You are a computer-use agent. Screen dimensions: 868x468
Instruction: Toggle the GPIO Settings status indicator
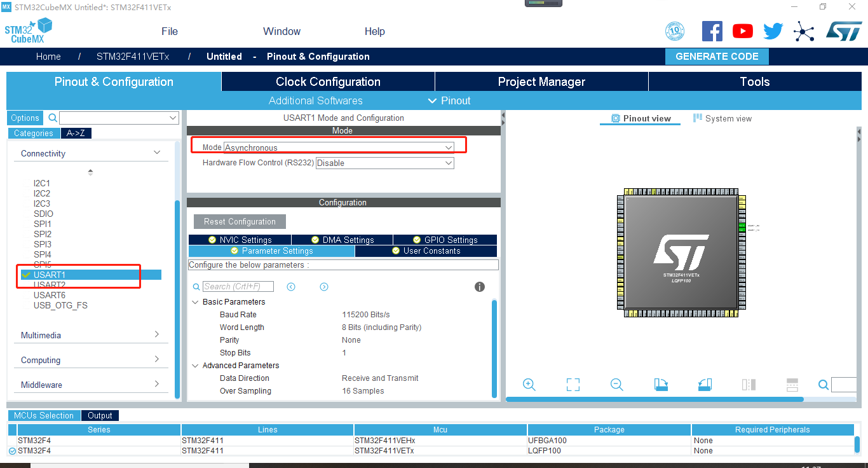pos(417,240)
